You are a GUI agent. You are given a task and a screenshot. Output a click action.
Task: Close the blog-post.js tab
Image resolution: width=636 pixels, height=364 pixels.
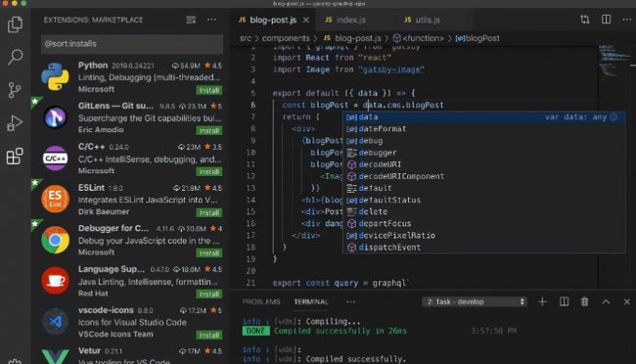coord(306,20)
